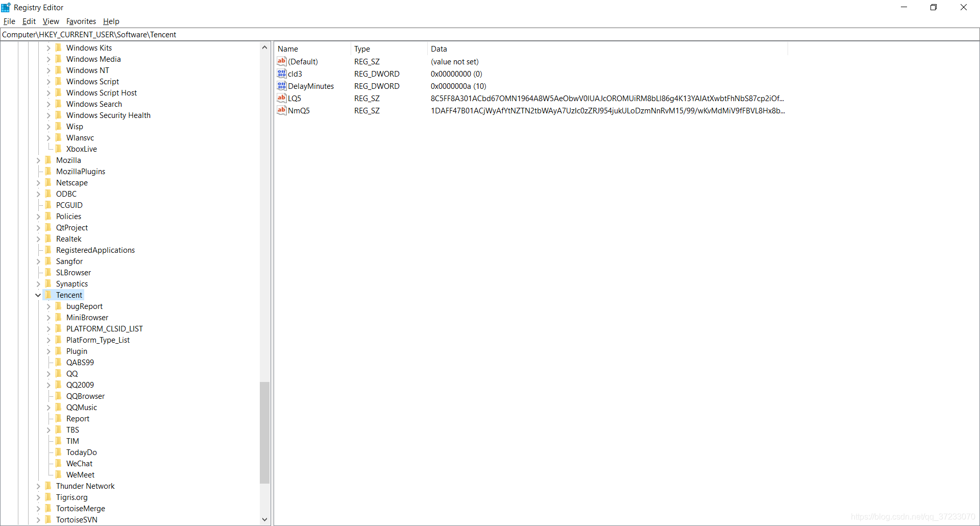Click the WeMeet folder icon
The height and width of the screenshot is (526, 980).
coord(59,474)
